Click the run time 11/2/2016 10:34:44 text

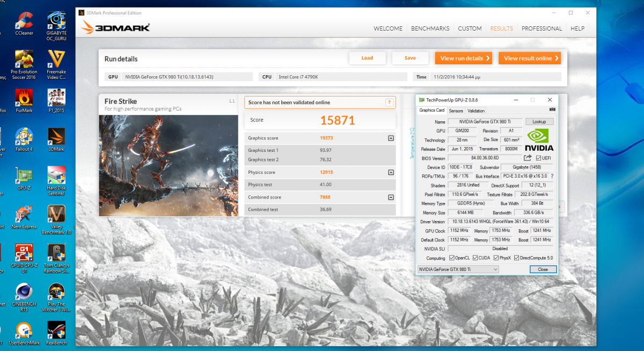[458, 77]
